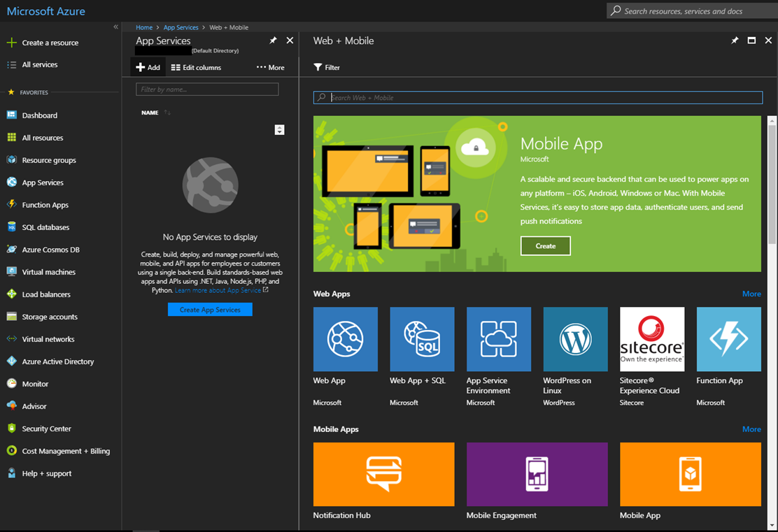The image size is (778, 532).
Task: Close the App Services blade
Action: coord(290,41)
